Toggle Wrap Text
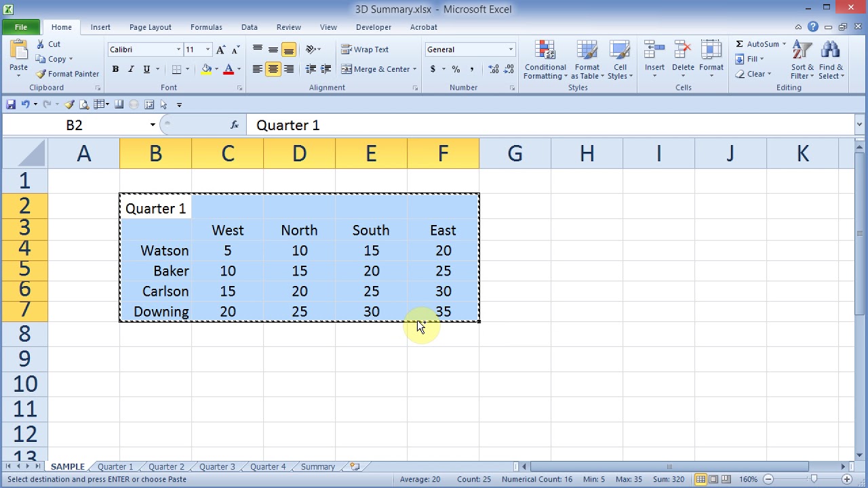 click(365, 49)
